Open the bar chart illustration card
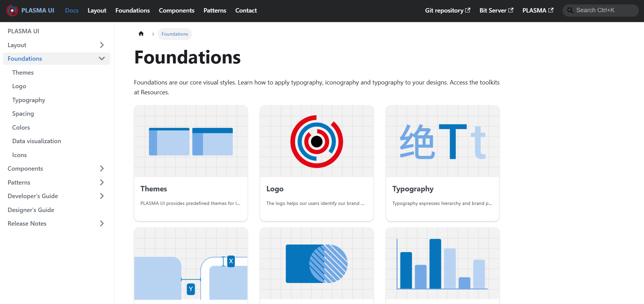 [x=443, y=264]
